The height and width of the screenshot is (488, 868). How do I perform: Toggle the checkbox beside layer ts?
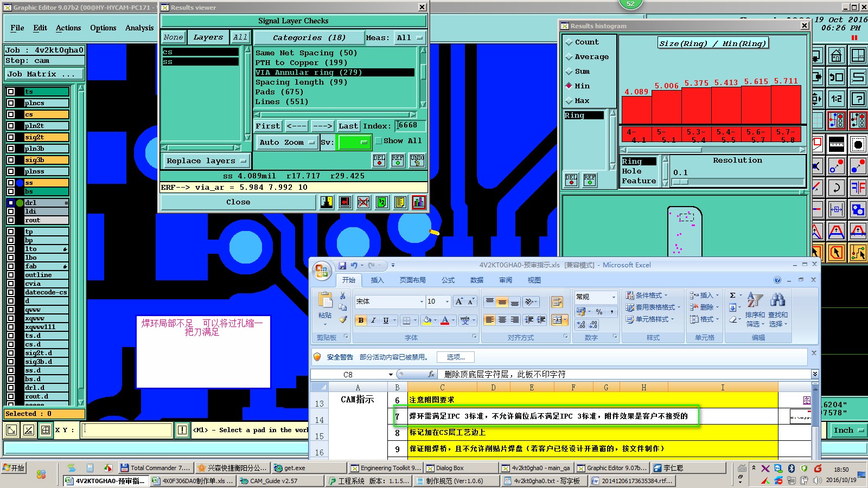(x=11, y=92)
